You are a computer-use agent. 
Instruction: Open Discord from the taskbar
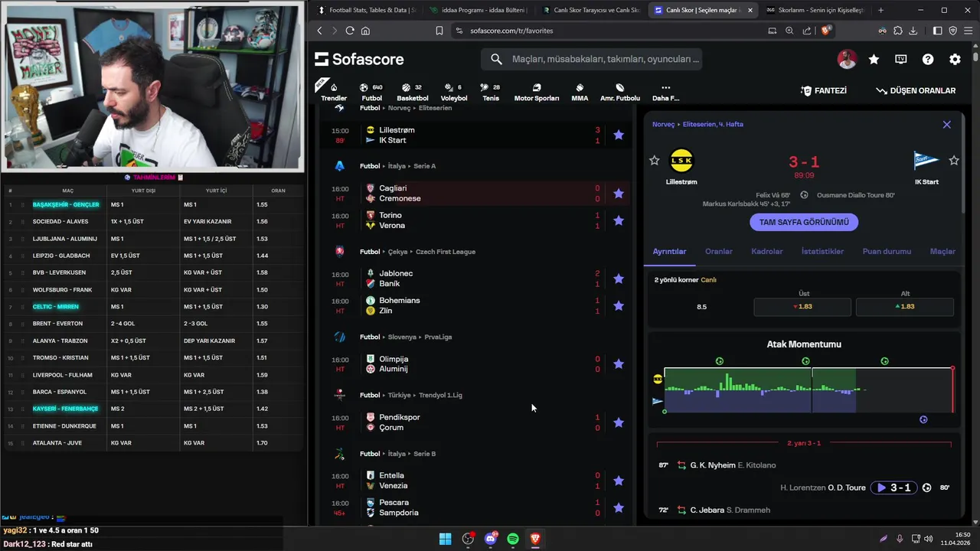491,539
